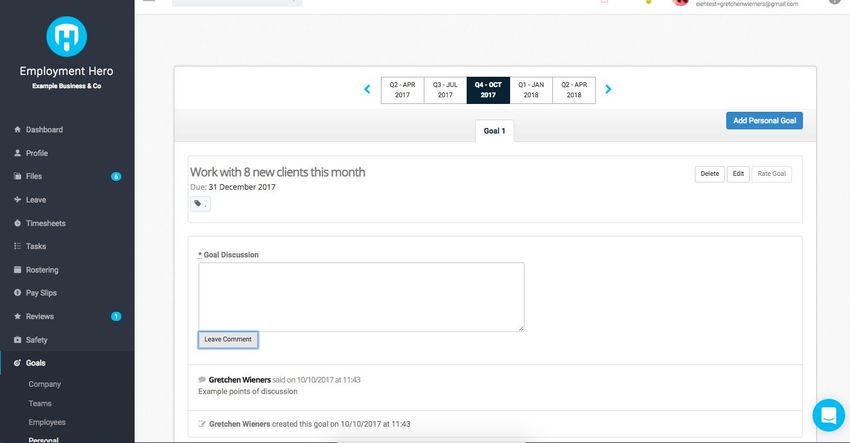The height and width of the screenshot is (443, 850).
Task: Click the Pay Slips dollar icon
Action: 17,293
